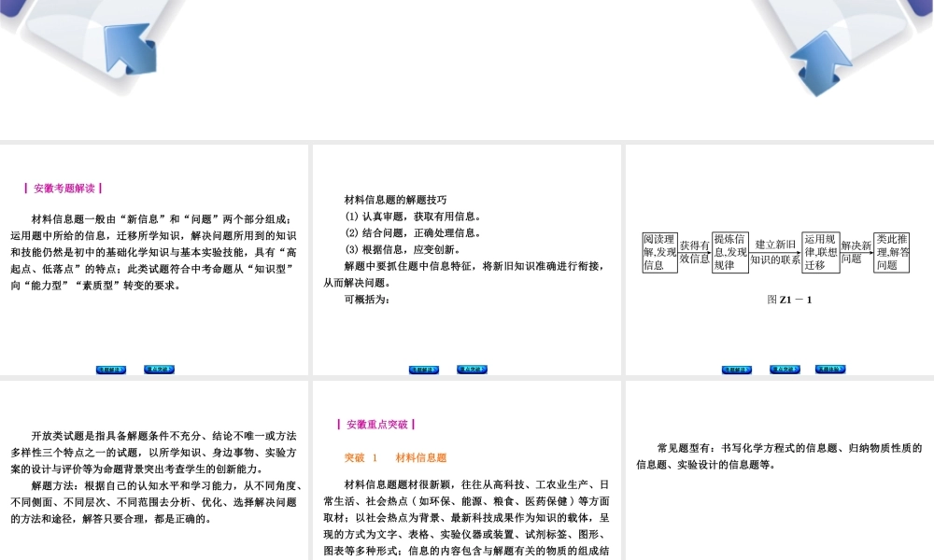This screenshot has height=560, width=934.
Task: Click the 运用规律,联想迁移 flowchart box
Action: click(821, 252)
